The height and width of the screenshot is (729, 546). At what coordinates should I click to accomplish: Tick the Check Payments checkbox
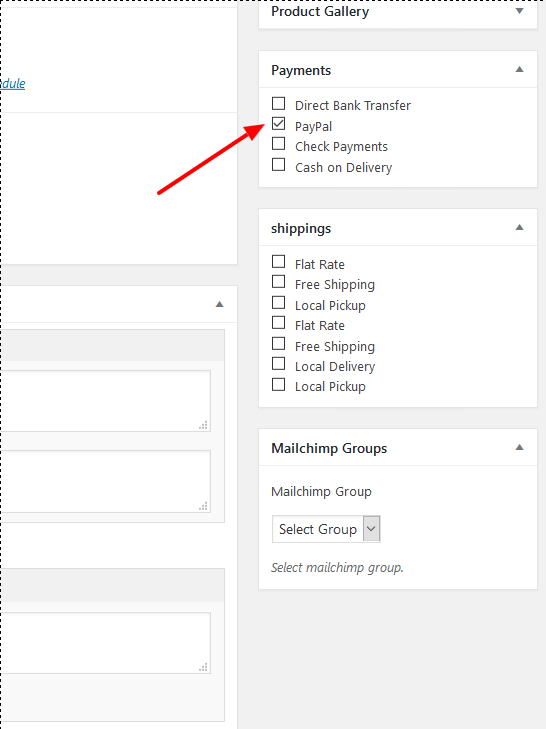pos(279,144)
